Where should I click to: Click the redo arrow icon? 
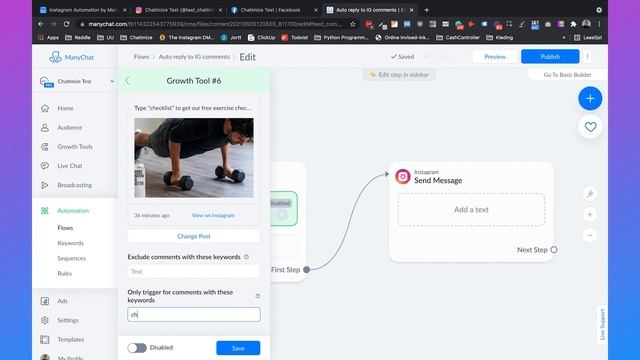coord(446,57)
